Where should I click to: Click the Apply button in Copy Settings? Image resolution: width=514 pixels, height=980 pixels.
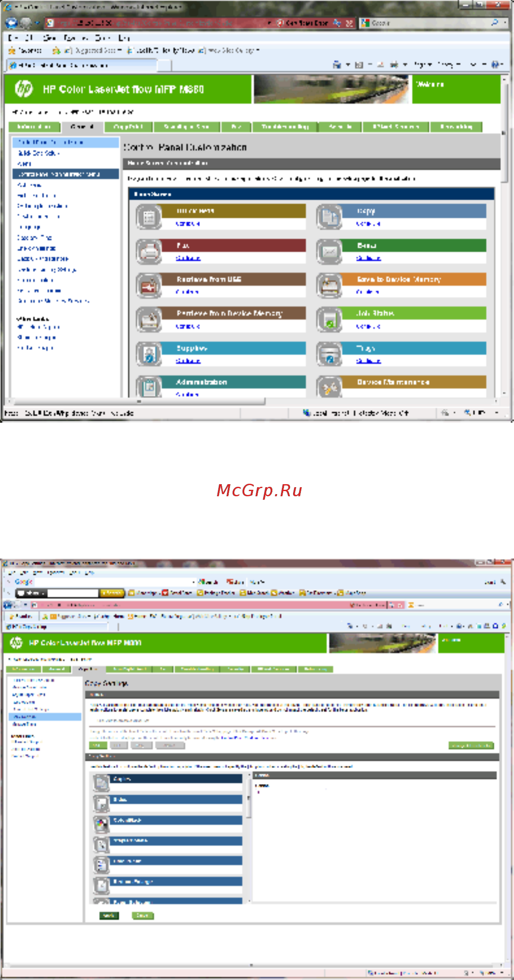(109, 916)
